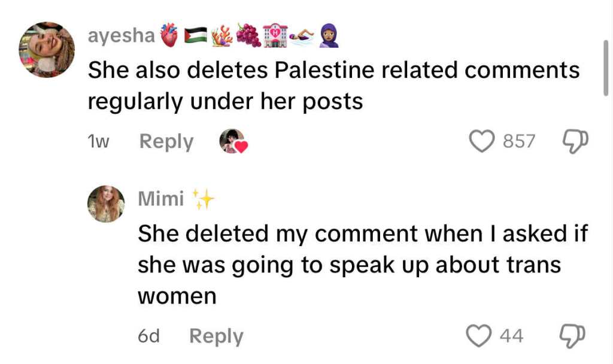Click the hijab woman emoji after ayesha's name
The width and height of the screenshot is (613, 364).
click(329, 36)
